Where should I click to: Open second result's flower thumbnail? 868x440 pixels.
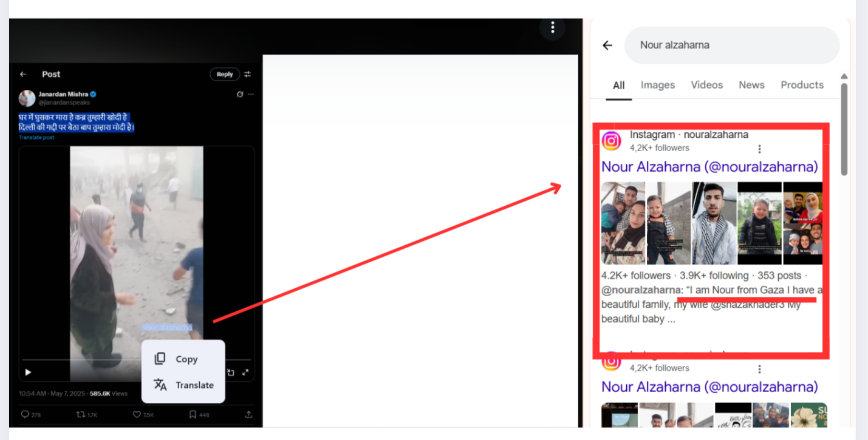[x=809, y=415]
